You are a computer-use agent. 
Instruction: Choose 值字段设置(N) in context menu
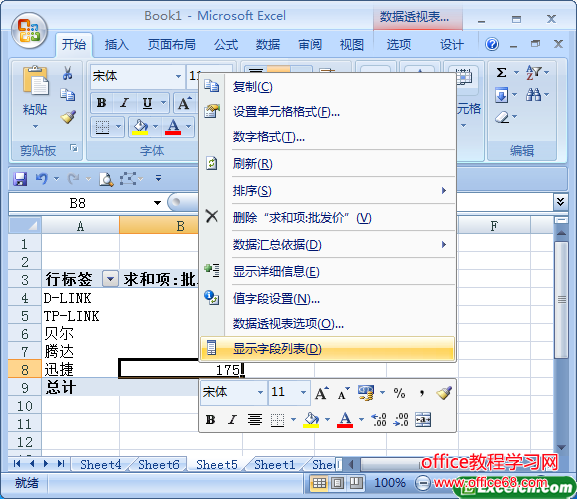[328, 299]
